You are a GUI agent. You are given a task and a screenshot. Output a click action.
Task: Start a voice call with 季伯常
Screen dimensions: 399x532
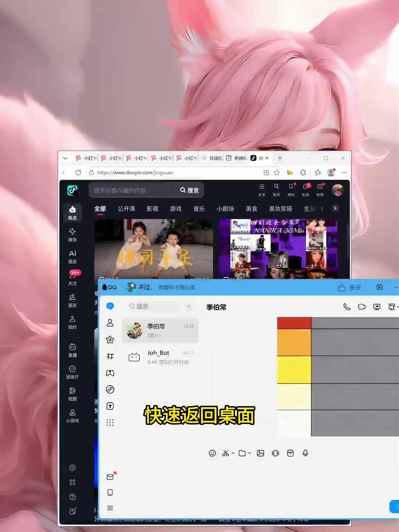347,307
